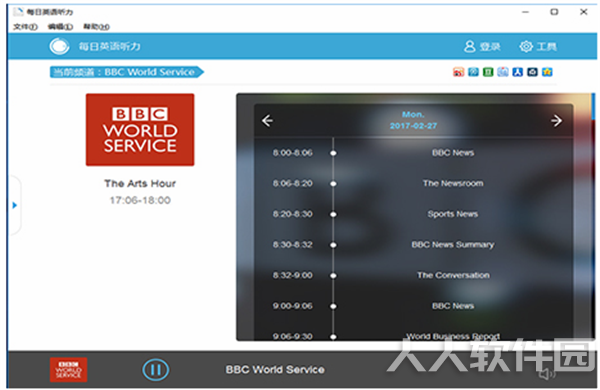Viewport: 600px width, 390px height.
Task: Share via the yellow star Qzone icon
Action: point(547,72)
